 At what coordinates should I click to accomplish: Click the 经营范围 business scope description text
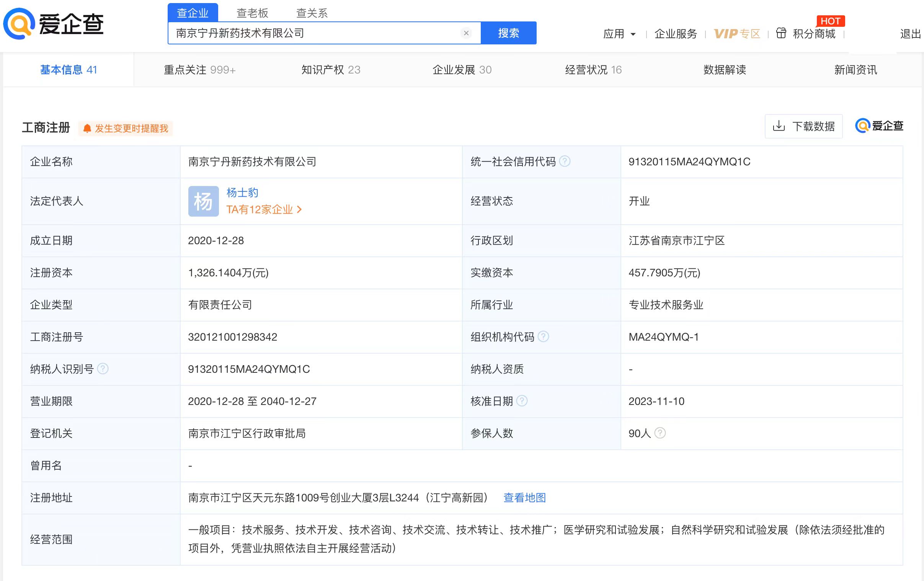[x=536, y=539]
